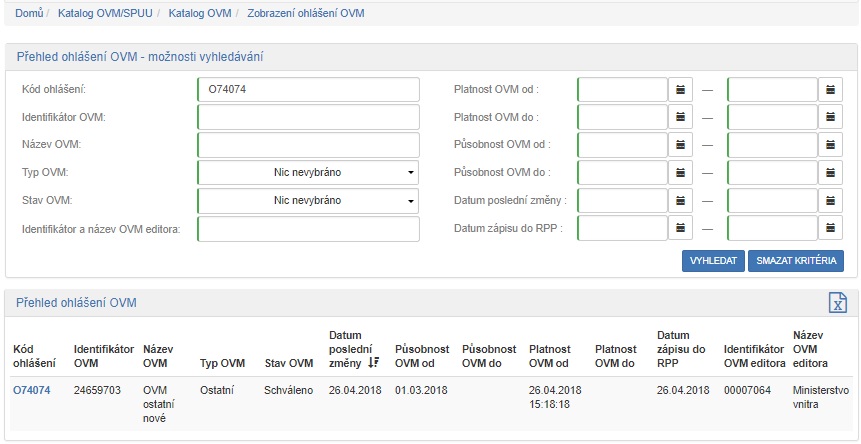
Task: Open calendar for first Datum poslední změny date
Action: coord(681,201)
